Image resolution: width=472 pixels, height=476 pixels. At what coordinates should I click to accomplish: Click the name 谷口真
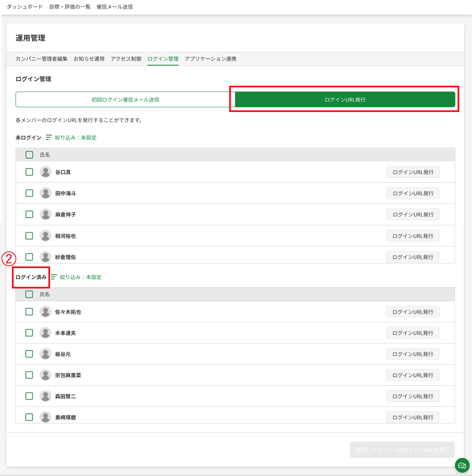[63, 172]
